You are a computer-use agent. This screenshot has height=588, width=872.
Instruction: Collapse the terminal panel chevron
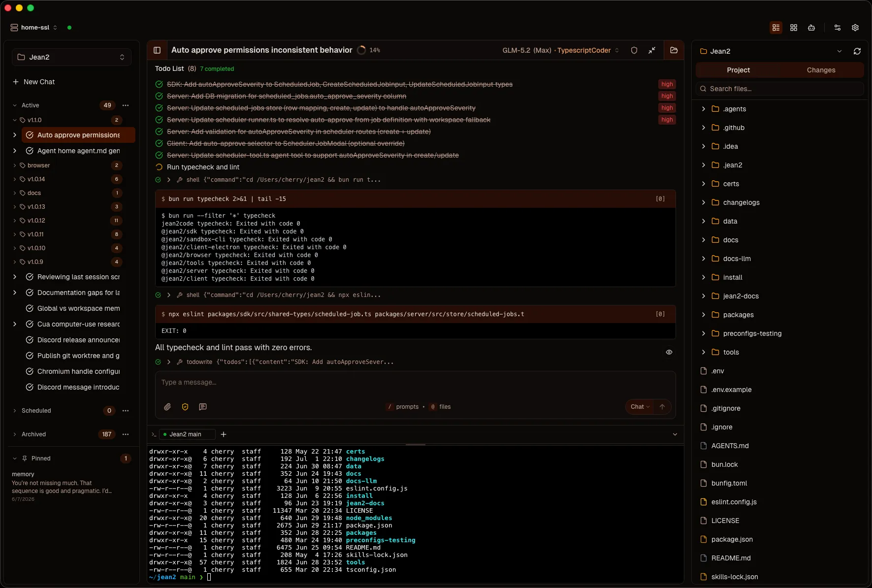coord(675,434)
